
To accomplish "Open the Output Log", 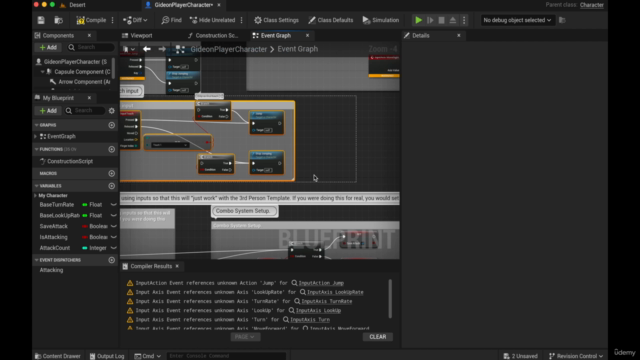I will (x=107, y=356).
